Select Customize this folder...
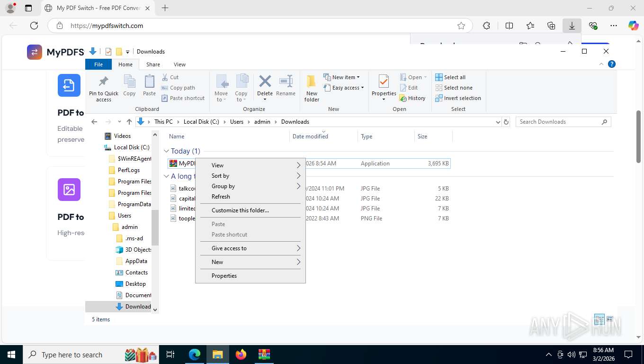 click(x=250, y=210)
